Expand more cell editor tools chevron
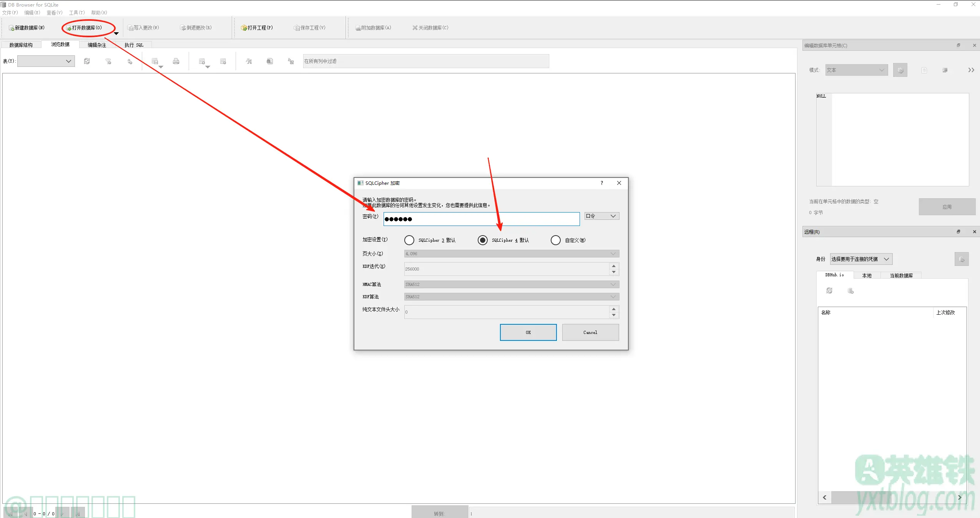 (971, 70)
